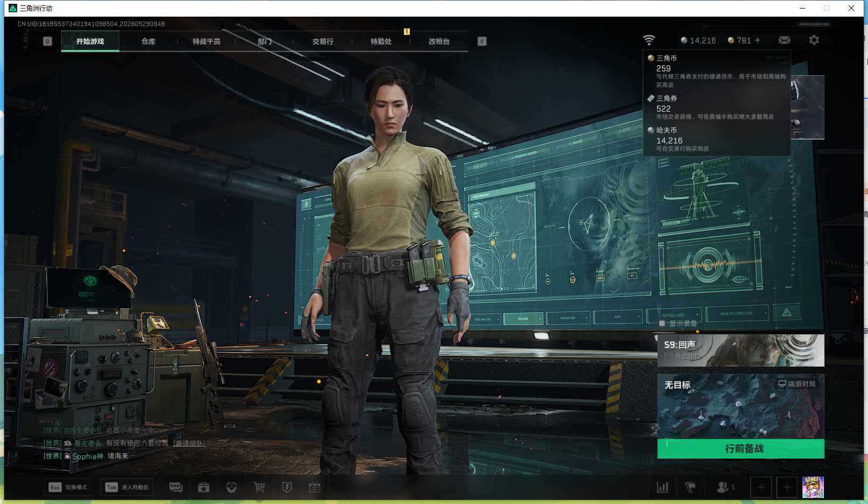
Task: Click the Sophia神 player name in chat
Action: tap(88, 456)
